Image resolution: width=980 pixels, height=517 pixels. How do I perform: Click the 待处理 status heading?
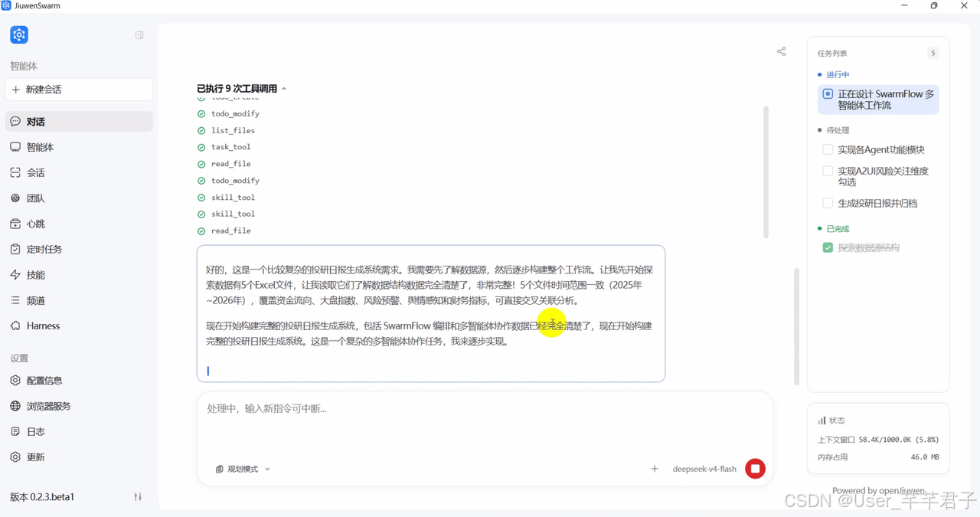coord(838,130)
